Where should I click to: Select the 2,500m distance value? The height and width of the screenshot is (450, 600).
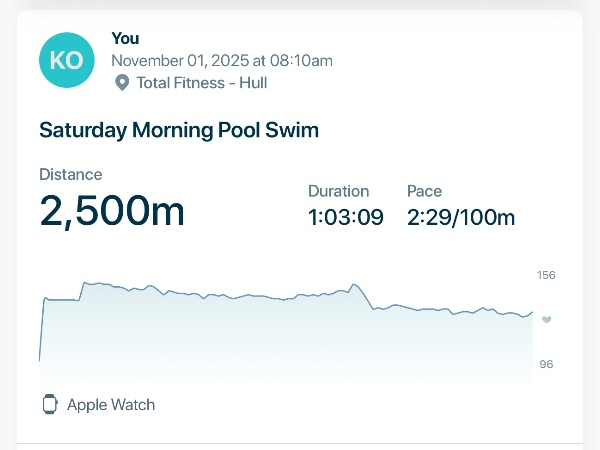click(112, 211)
